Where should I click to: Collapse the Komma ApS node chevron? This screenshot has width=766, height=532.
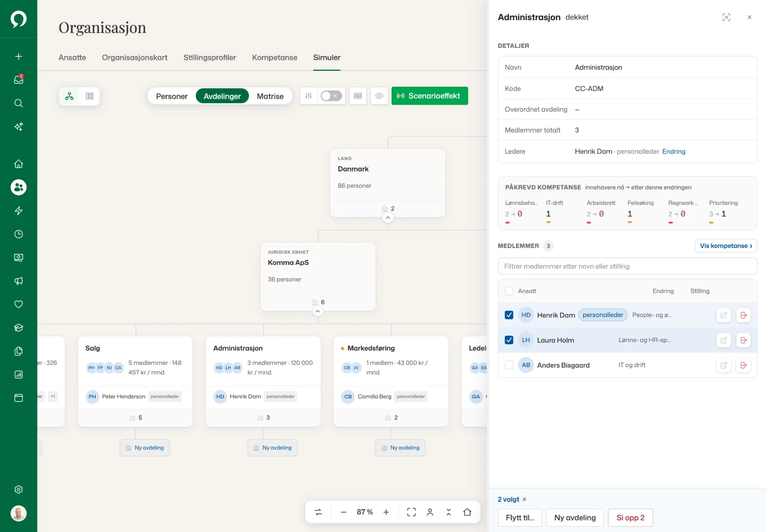pyautogui.click(x=317, y=311)
